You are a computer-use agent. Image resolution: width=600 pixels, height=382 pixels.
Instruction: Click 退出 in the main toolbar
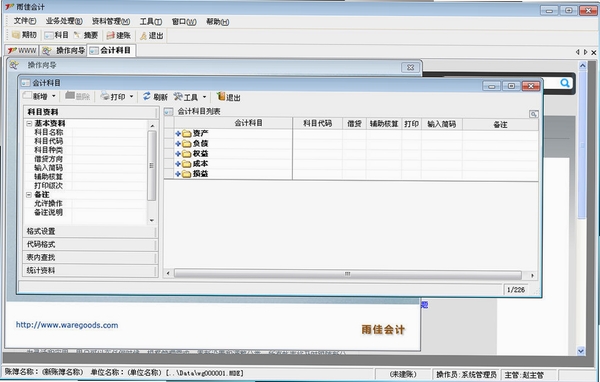tap(143, 36)
